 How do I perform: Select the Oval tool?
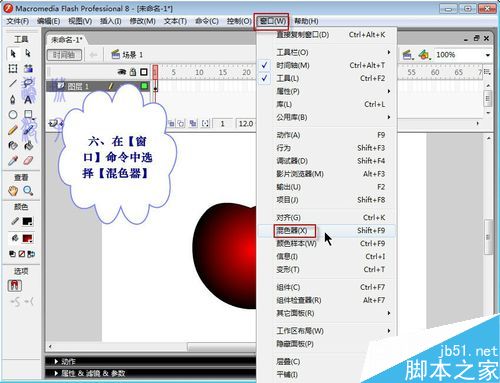click(13, 115)
